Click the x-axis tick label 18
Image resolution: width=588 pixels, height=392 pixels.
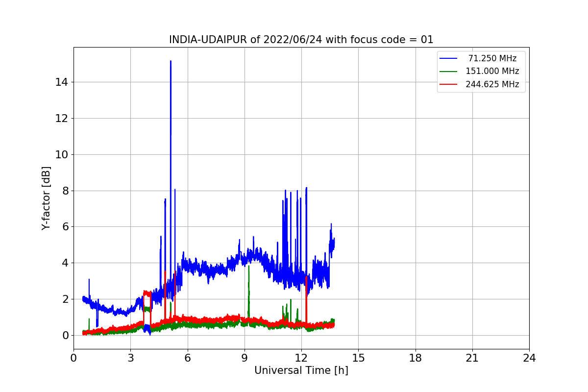click(x=415, y=358)
